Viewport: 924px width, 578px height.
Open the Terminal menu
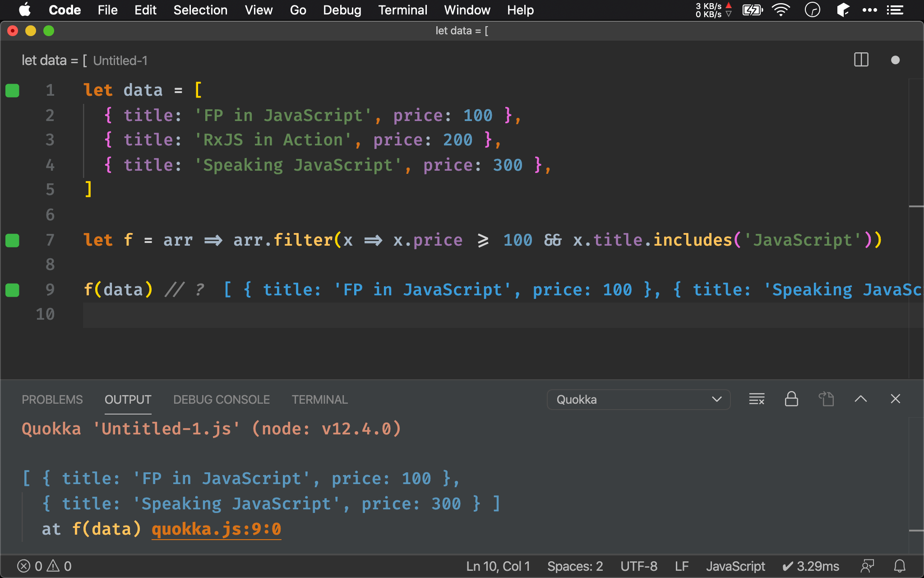click(402, 10)
